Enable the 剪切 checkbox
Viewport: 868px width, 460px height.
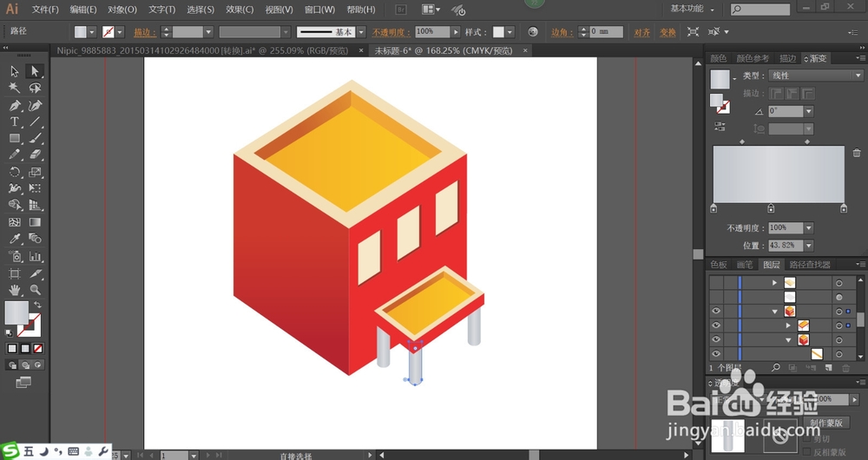(x=806, y=439)
